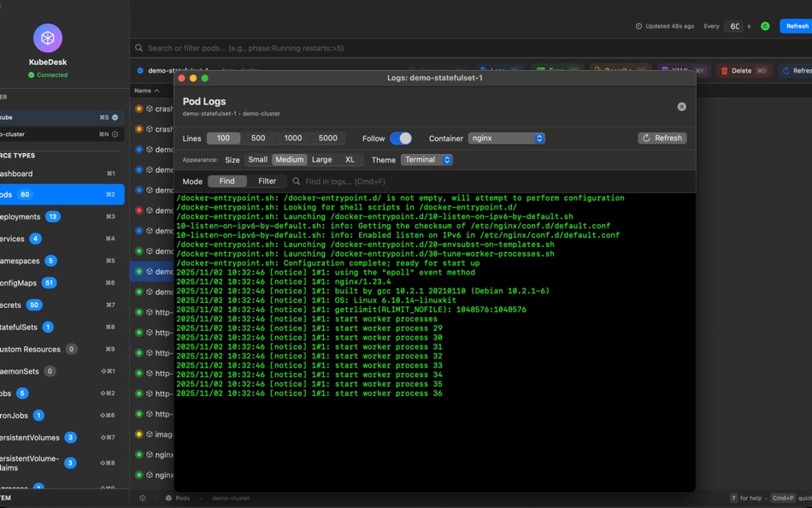This screenshot has width=812, height=508.
Task: Click the KubeDesk cube logo icon
Action: click(48, 38)
